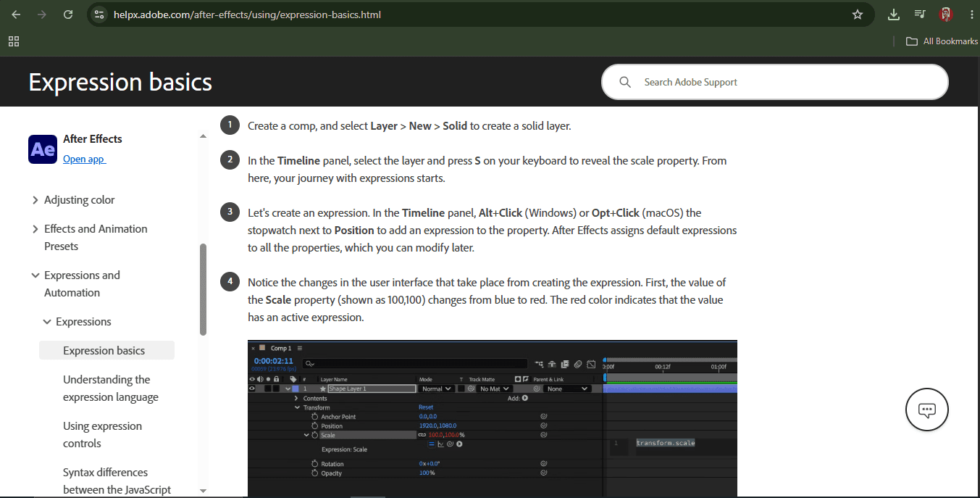Select Expression basics in sidebar

point(106,351)
